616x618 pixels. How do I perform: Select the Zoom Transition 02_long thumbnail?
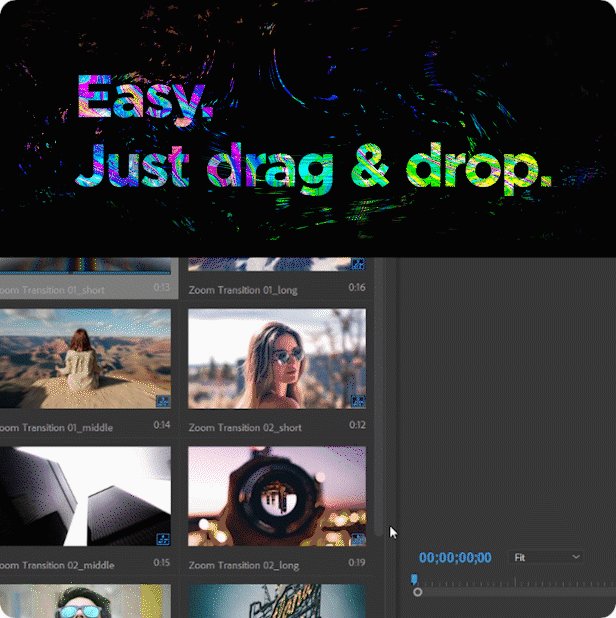pyautogui.click(x=277, y=497)
